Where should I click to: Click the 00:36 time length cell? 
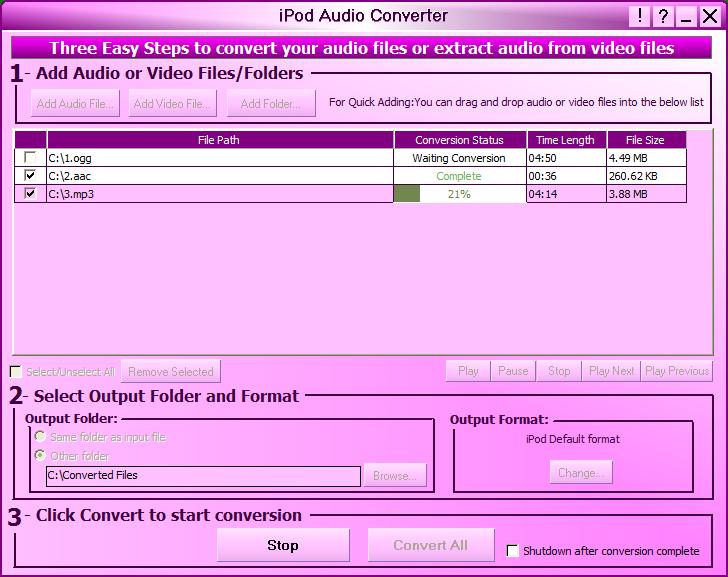(566, 176)
